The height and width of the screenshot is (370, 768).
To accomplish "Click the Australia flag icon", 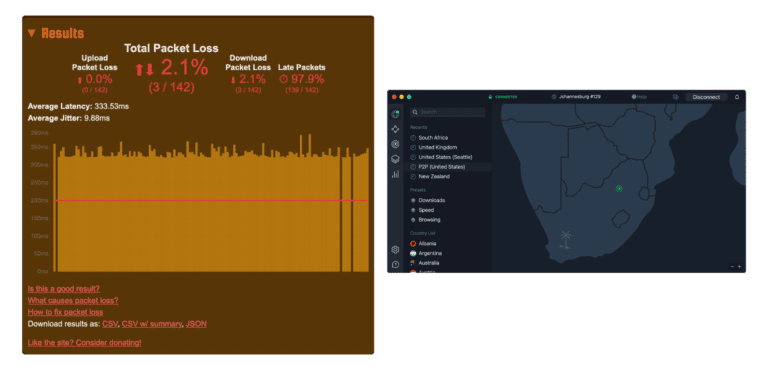I will click(413, 263).
